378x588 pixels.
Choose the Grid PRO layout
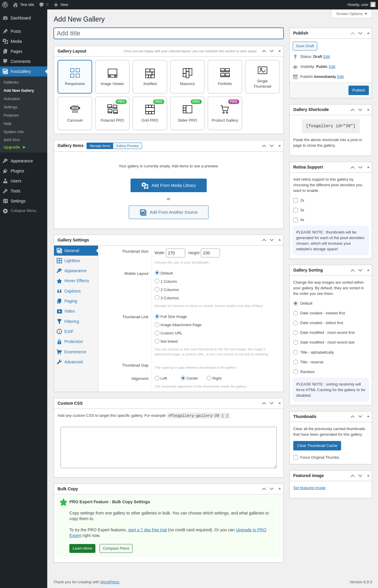150,113
